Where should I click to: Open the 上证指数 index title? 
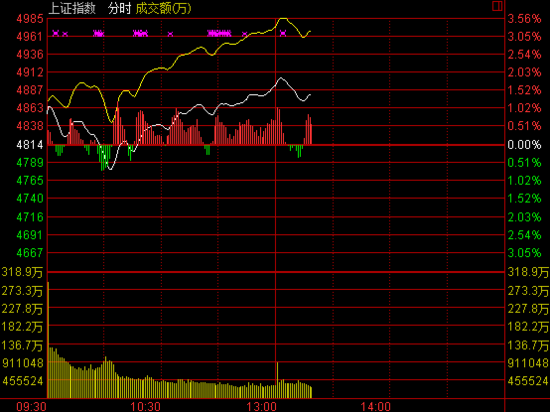[72, 8]
